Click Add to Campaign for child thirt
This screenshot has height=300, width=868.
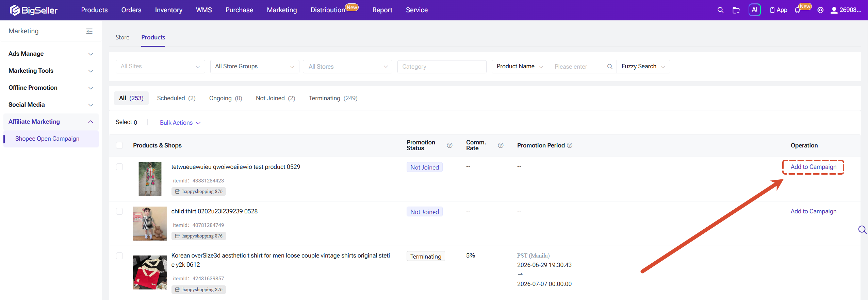(813, 211)
